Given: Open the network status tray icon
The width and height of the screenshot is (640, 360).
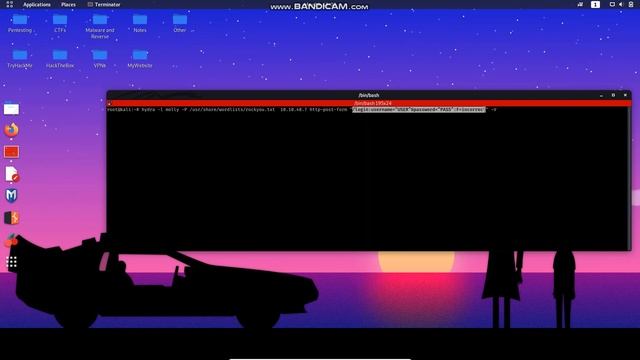Looking at the screenshot, I should (580, 4).
